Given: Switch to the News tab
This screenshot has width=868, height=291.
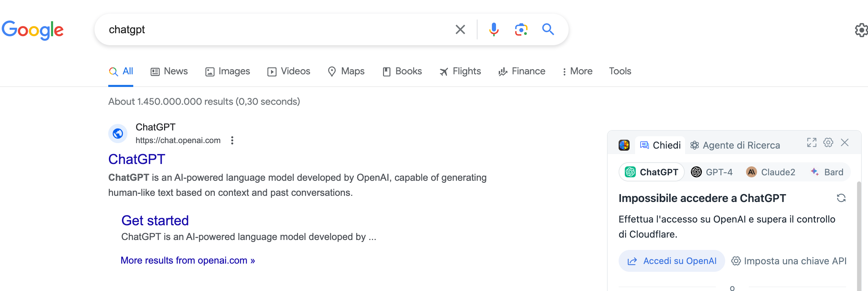Looking at the screenshot, I should pyautogui.click(x=169, y=71).
